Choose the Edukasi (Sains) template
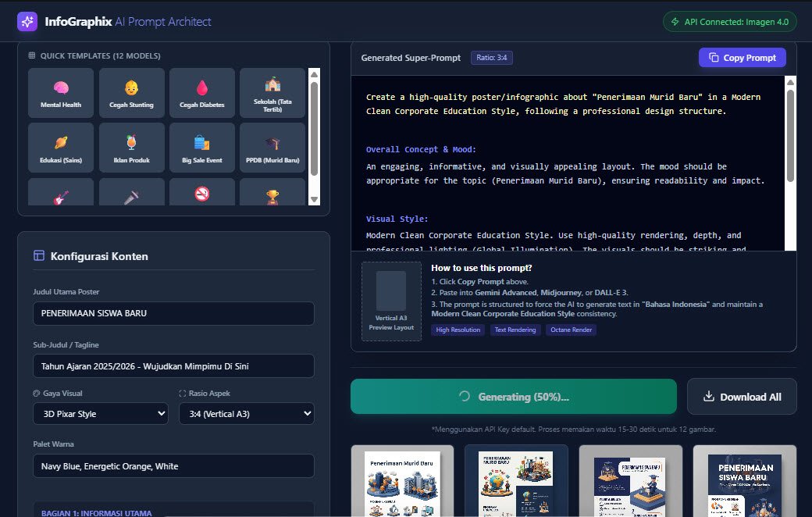Viewport: 812px width, 517px height. click(x=61, y=148)
